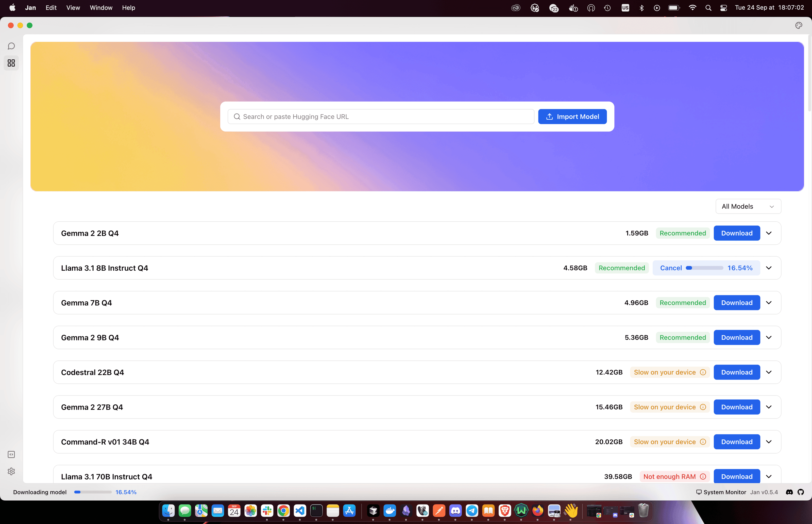Cancel the Llama 3.1 8B download
Viewport: 812px width, 524px height.
pyautogui.click(x=671, y=268)
